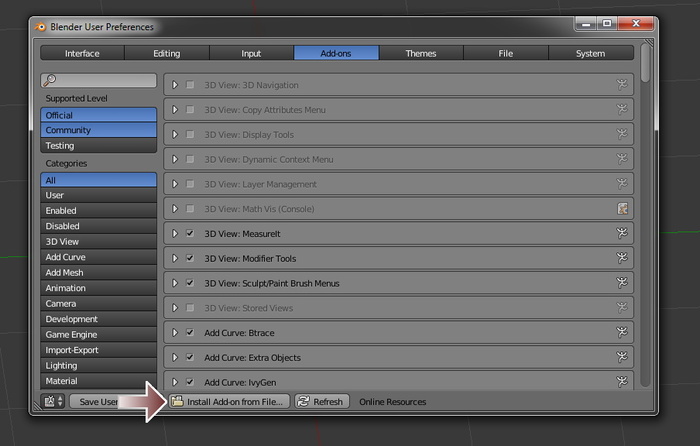This screenshot has width=700, height=446.
Task: Click the icon on Sculpt/Paint Brush Menus row
Action: tap(621, 283)
